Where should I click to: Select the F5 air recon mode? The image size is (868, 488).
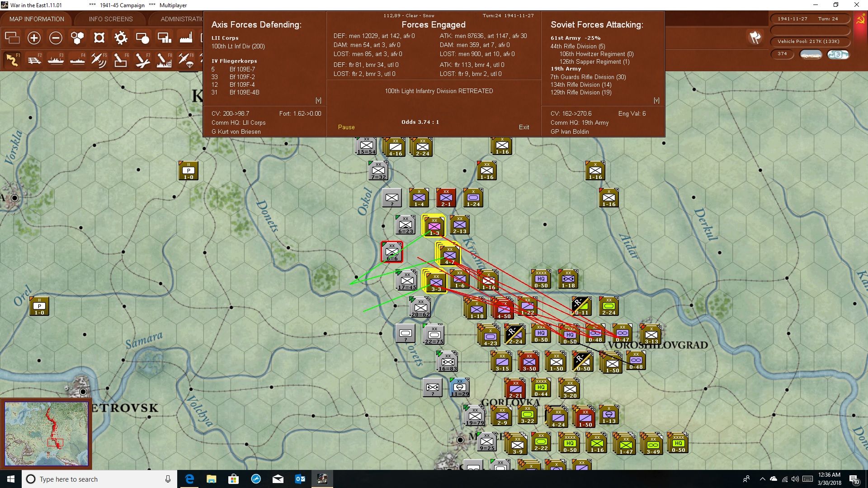click(99, 60)
